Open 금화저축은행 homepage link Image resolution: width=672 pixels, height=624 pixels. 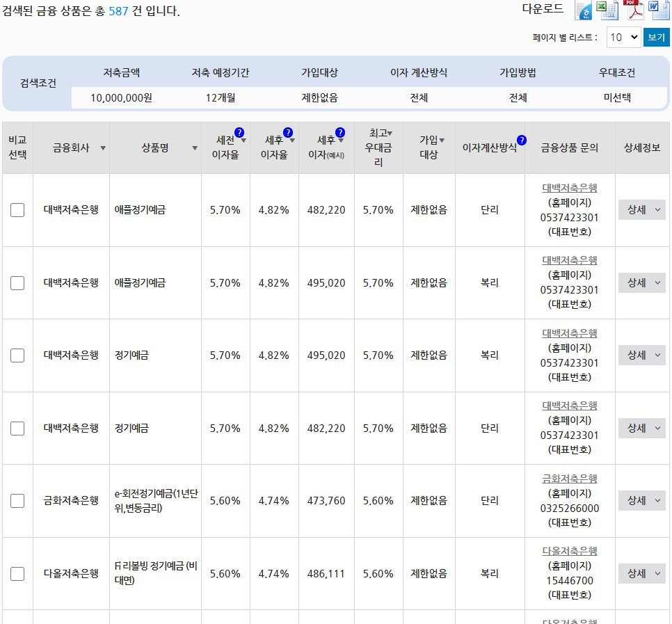pyautogui.click(x=569, y=479)
